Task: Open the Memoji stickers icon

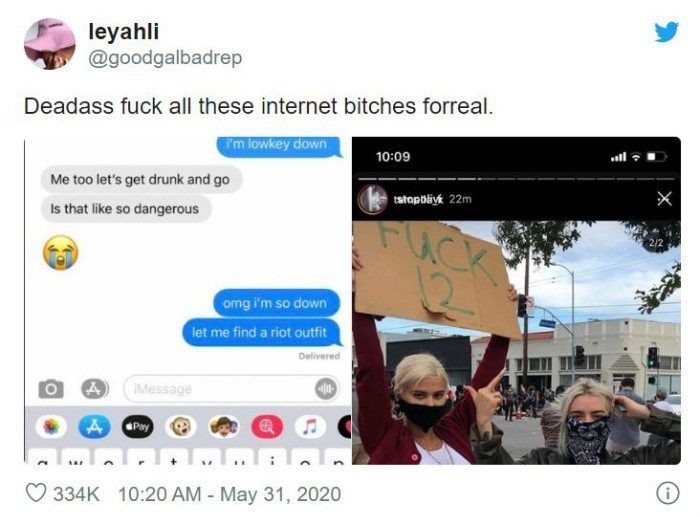Action: click(224, 427)
